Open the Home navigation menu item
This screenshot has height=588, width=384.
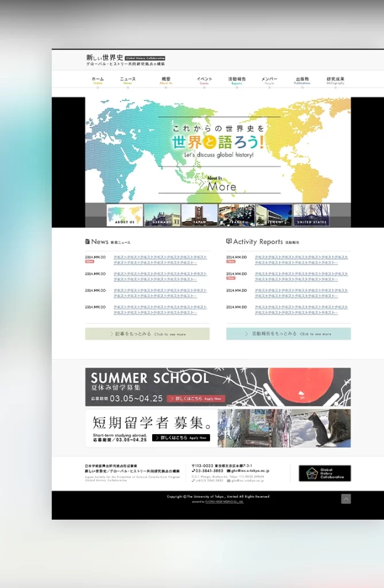point(98,80)
